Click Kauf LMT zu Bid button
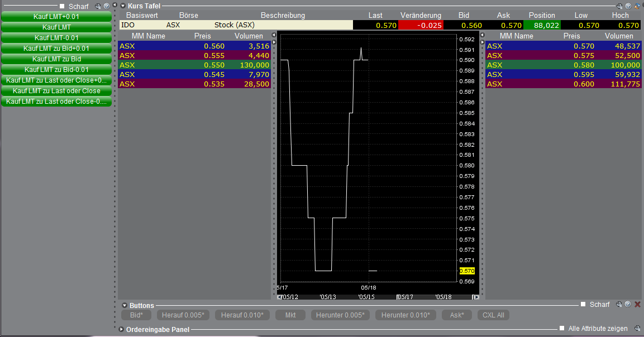644x337 pixels. click(56, 59)
